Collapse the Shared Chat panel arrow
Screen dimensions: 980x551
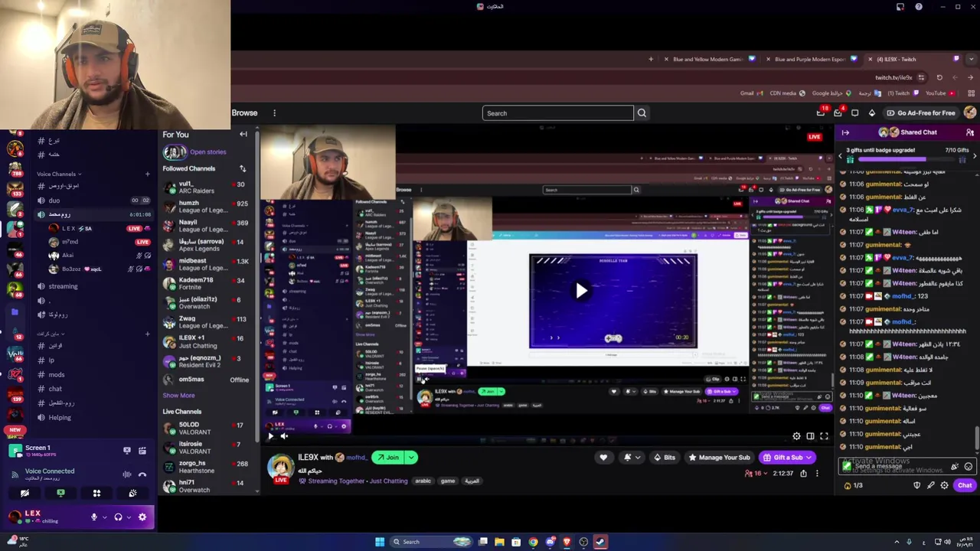point(845,132)
